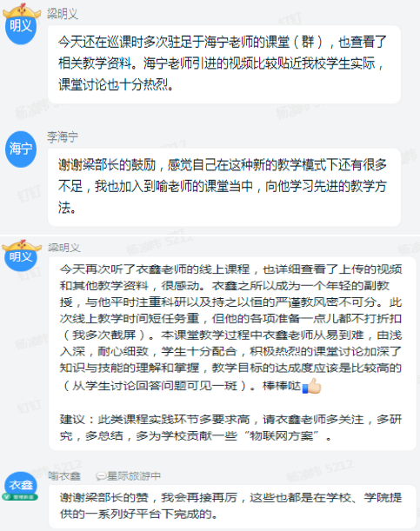Click the chicken hat on the second 明义 avatar

pos(22,247)
